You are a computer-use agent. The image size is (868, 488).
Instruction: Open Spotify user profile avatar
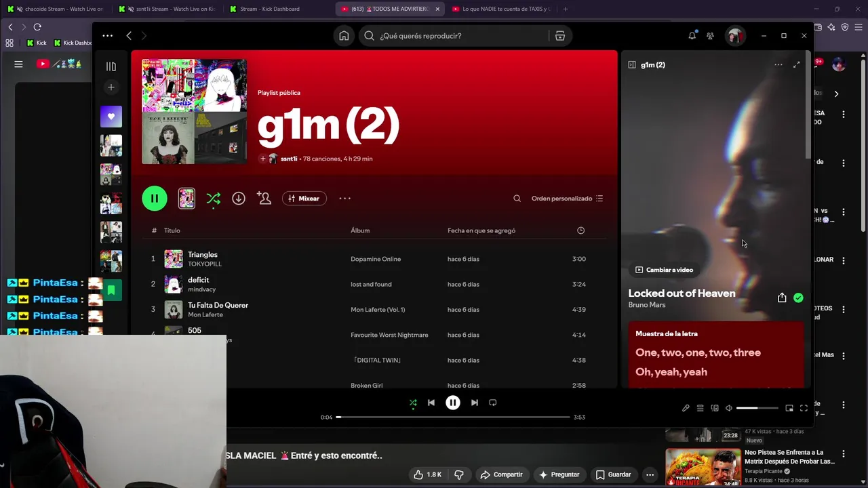pos(734,36)
